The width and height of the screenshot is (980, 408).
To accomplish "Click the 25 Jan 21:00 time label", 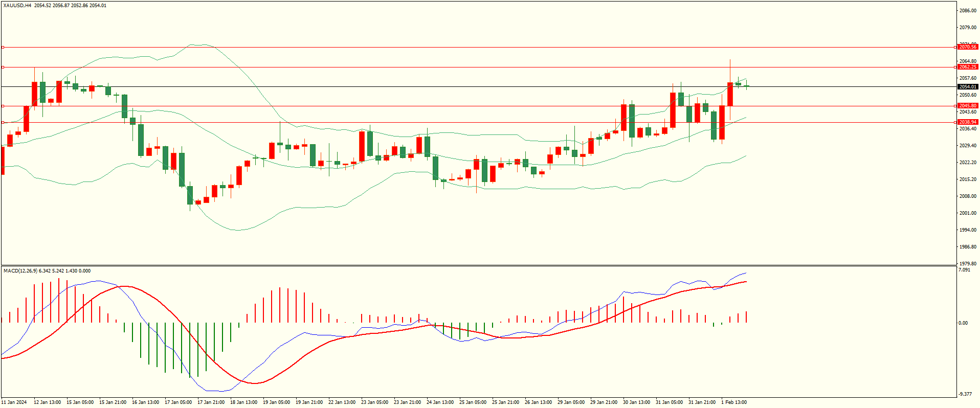I will coord(505,402).
